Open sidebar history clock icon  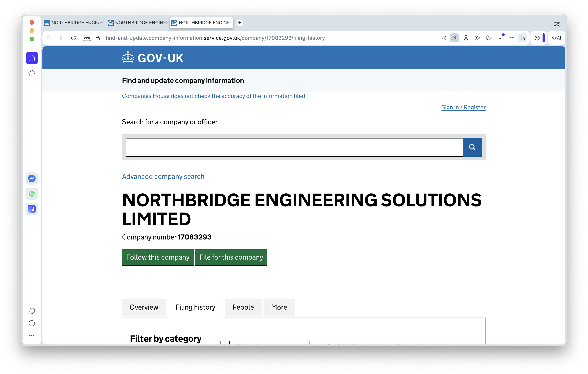point(32,323)
